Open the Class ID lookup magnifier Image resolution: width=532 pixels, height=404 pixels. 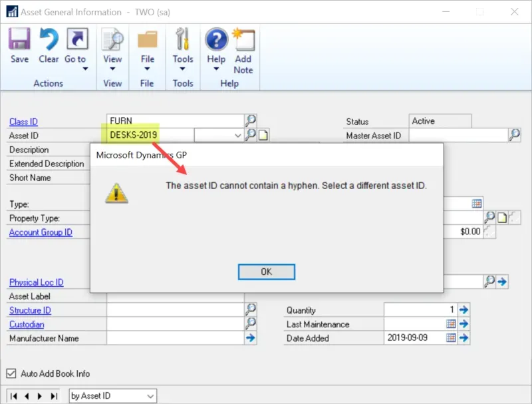(251, 121)
